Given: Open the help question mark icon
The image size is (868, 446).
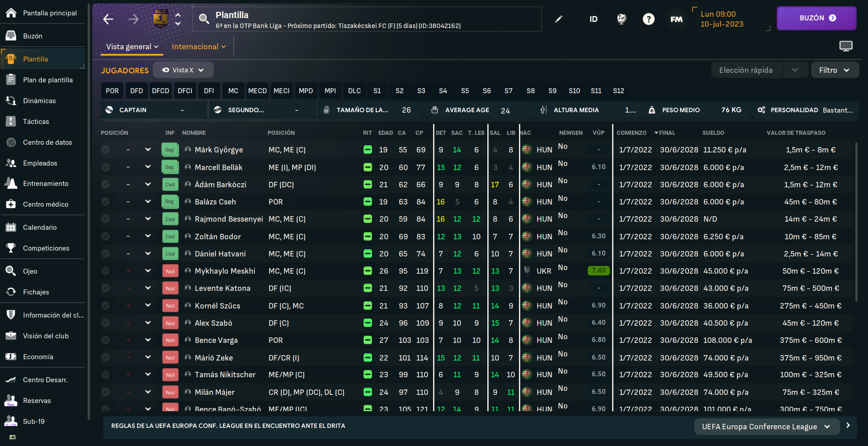Looking at the screenshot, I should click(648, 19).
